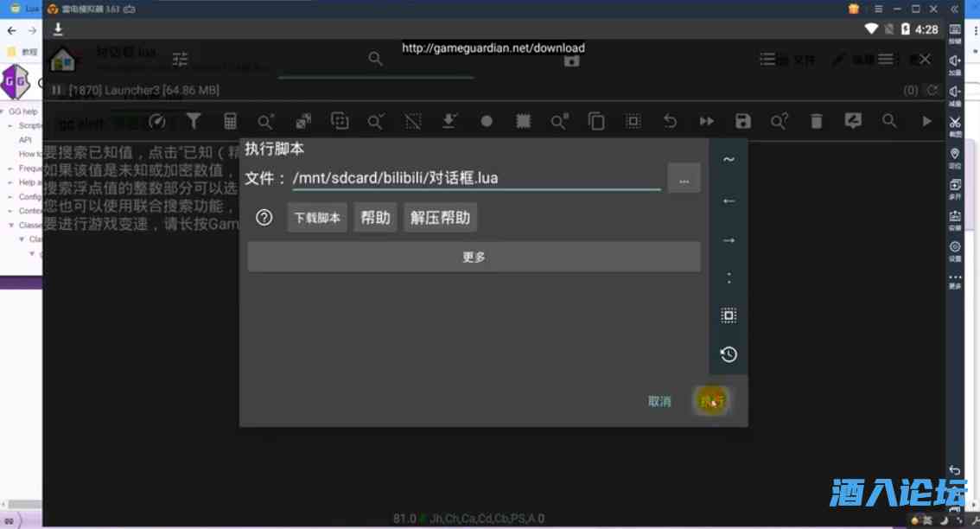Click the trash icon to clear search results

817,121
